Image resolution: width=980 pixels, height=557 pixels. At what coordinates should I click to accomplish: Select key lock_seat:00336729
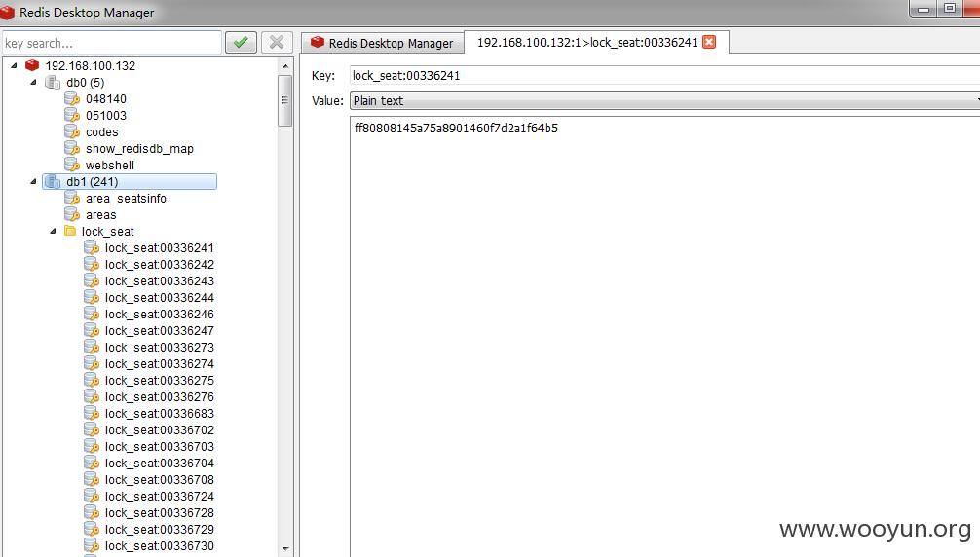(x=160, y=530)
